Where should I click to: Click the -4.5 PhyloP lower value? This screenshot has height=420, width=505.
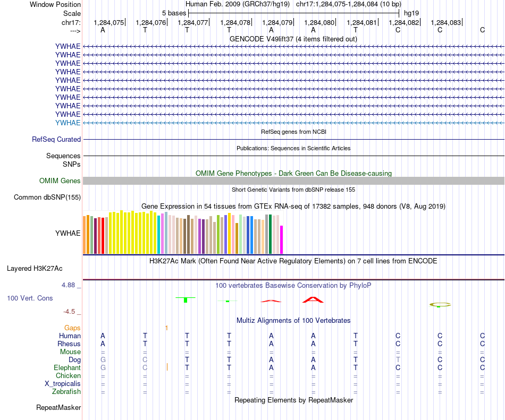point(69,311)
